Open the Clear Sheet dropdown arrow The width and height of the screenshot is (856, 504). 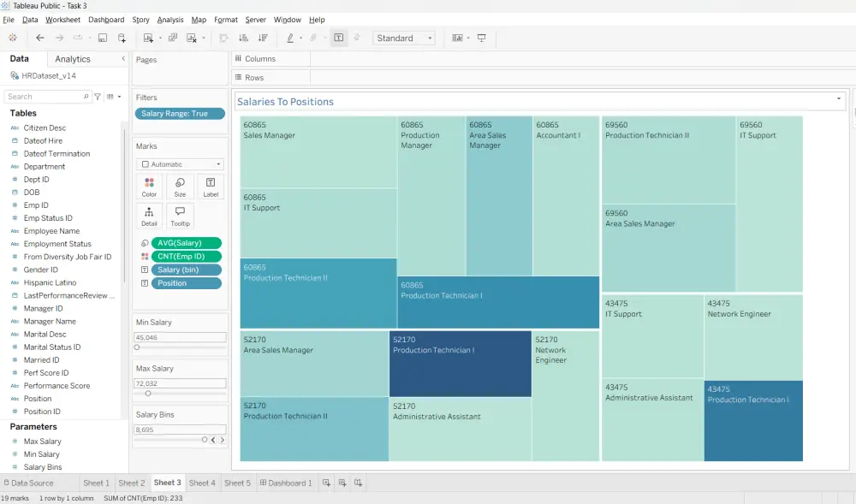[204, 39]
